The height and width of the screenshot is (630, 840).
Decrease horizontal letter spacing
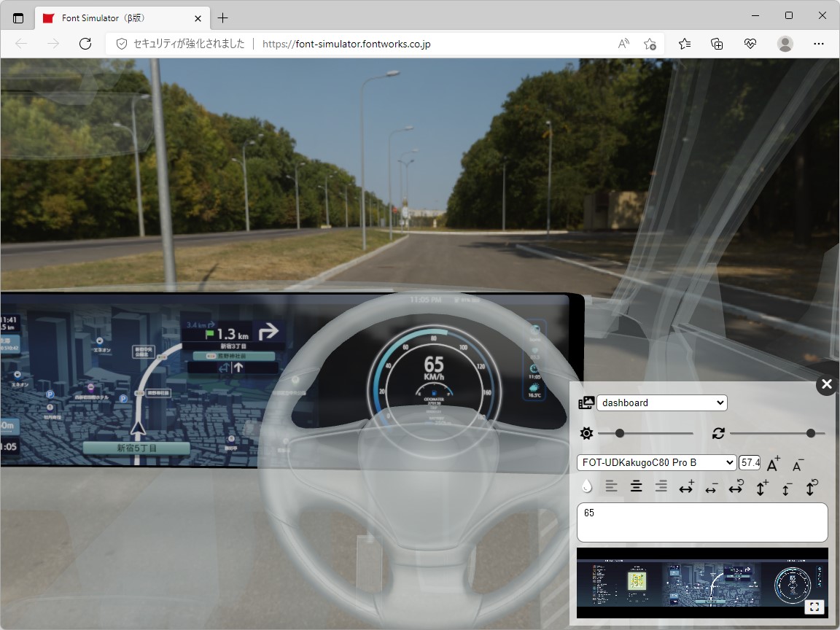tap(711, 488)
